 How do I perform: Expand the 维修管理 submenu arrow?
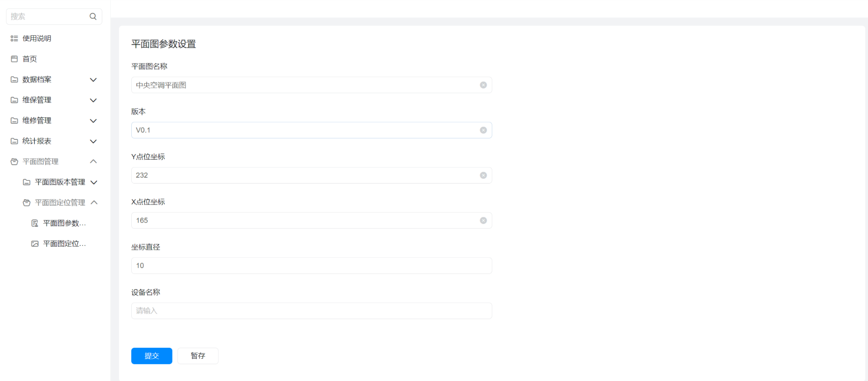(x=93, y=121)
